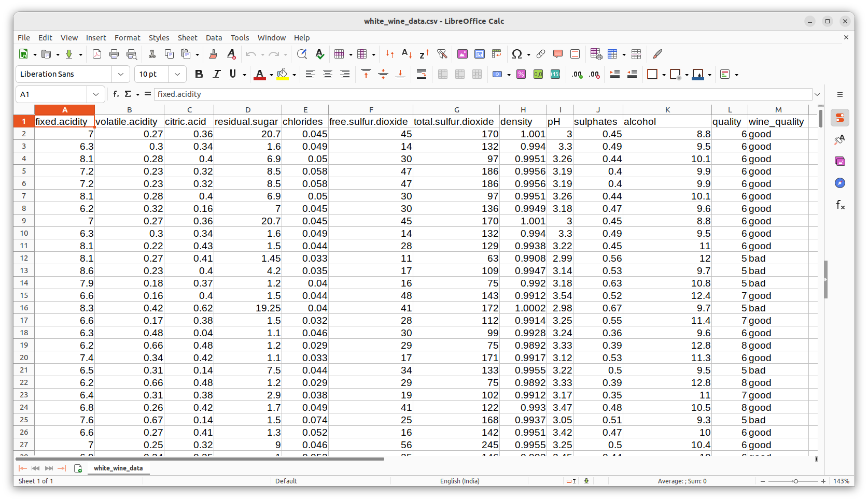Open the sidebar Navigator compass icon

click(x=840, y=183)
